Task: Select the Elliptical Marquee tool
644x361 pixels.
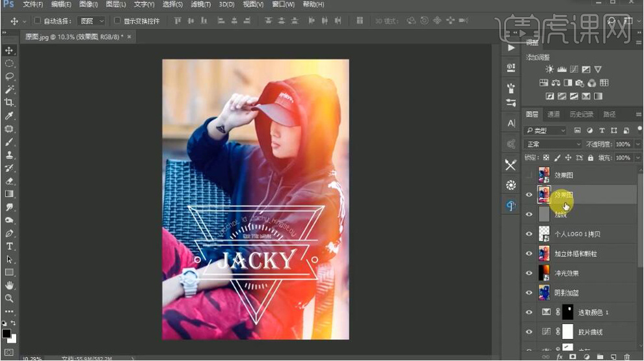Action: click(9, 64)
